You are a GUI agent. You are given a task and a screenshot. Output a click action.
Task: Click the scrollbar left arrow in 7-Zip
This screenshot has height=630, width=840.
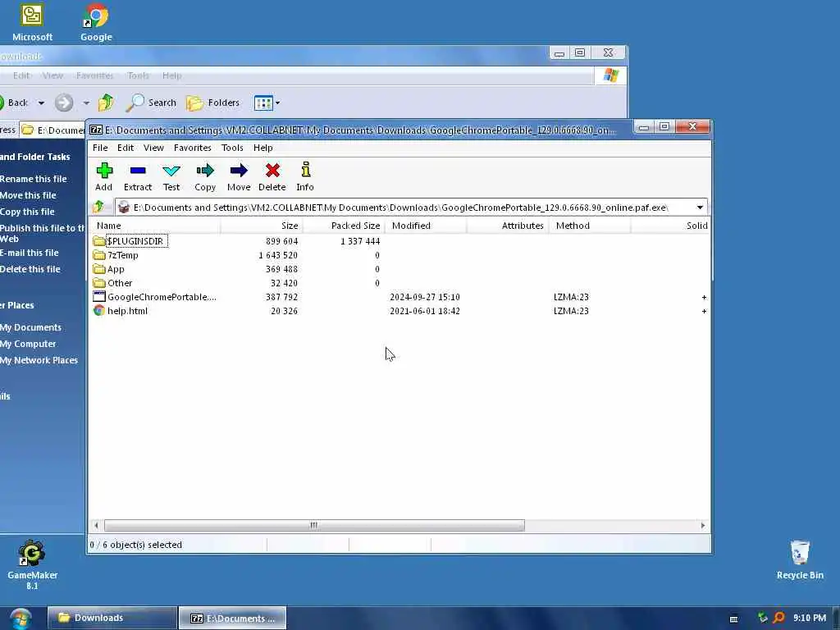click(x=96, y=526)
